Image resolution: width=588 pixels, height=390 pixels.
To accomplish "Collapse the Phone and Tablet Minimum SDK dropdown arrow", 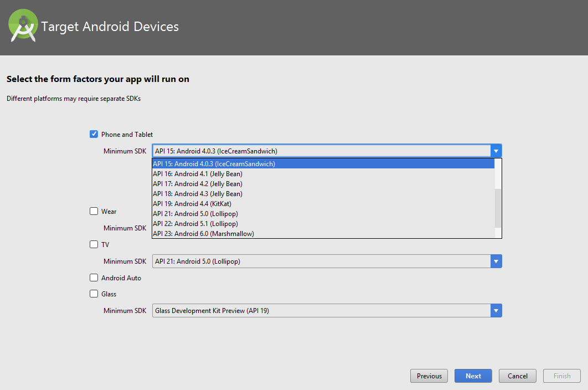I will (x=496, y=151).
